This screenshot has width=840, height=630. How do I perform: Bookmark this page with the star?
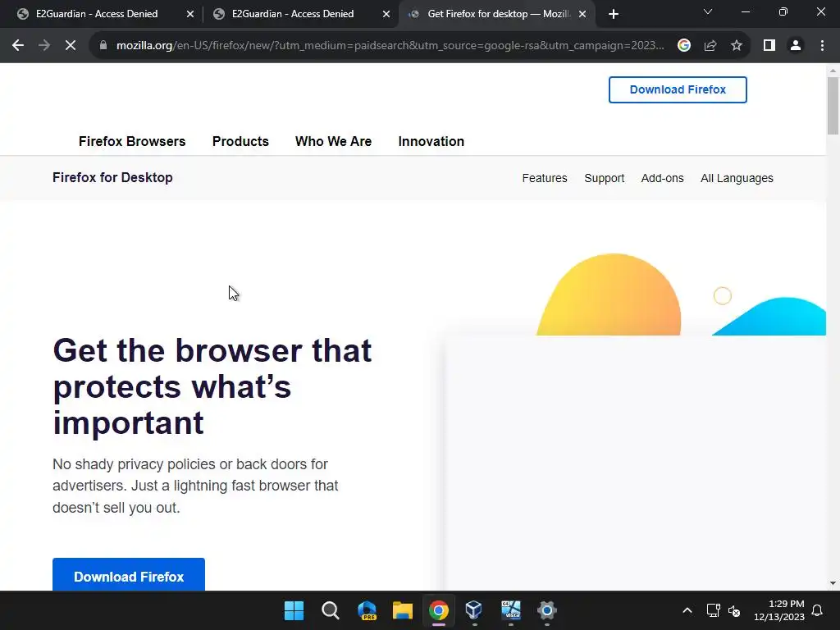point(737,46)
